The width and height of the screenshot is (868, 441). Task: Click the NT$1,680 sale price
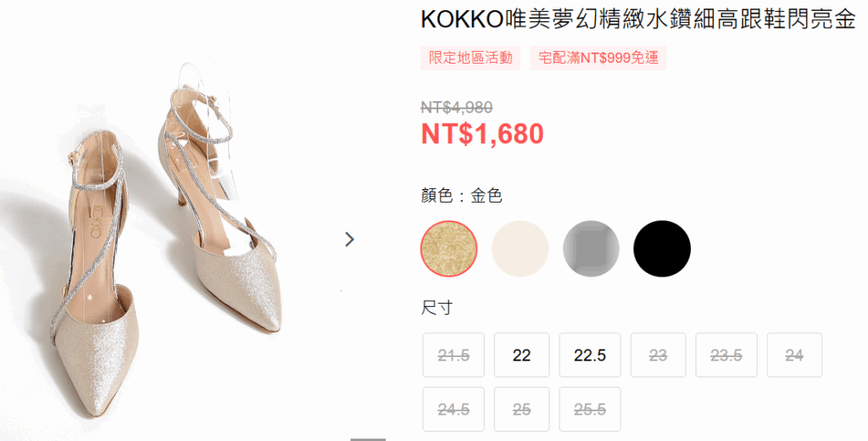(x=482, y=134)
